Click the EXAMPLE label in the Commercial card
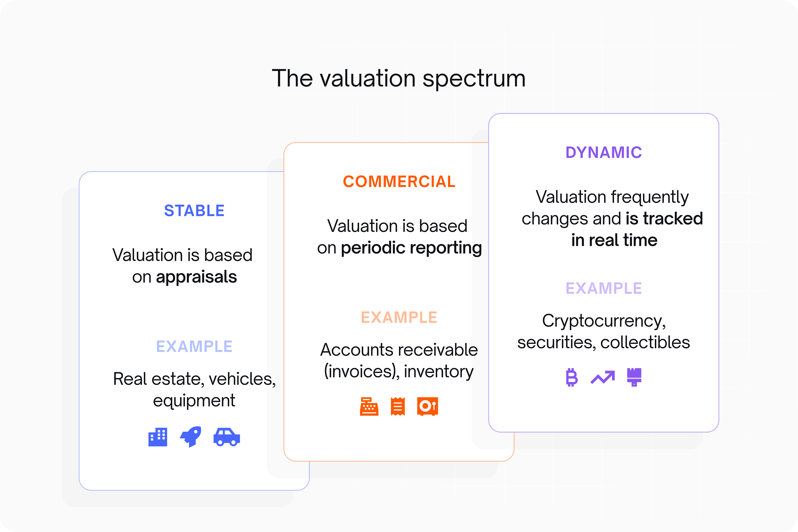 tap(399, 318)
